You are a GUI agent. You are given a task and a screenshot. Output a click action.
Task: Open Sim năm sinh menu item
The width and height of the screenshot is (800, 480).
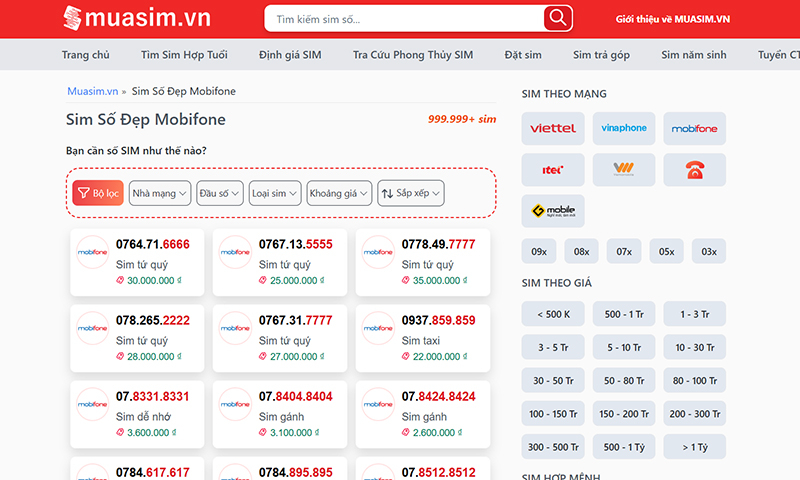click(694, 55)
